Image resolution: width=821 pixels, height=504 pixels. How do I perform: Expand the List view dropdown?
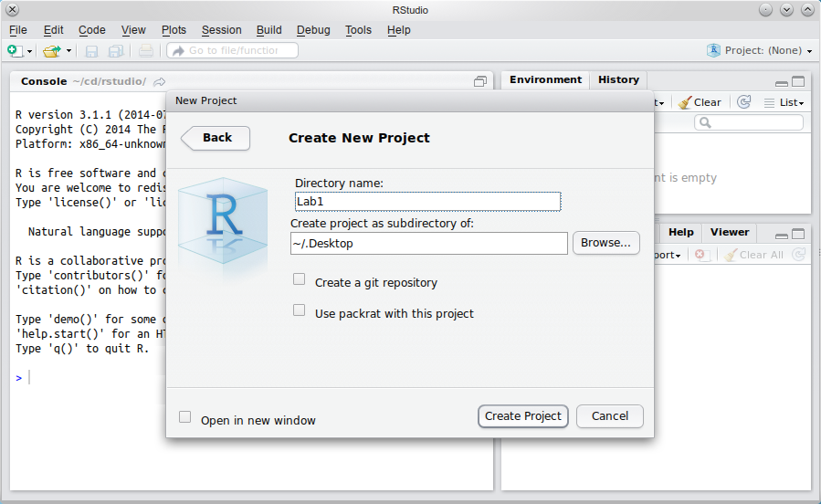click(x=784, y=102)
